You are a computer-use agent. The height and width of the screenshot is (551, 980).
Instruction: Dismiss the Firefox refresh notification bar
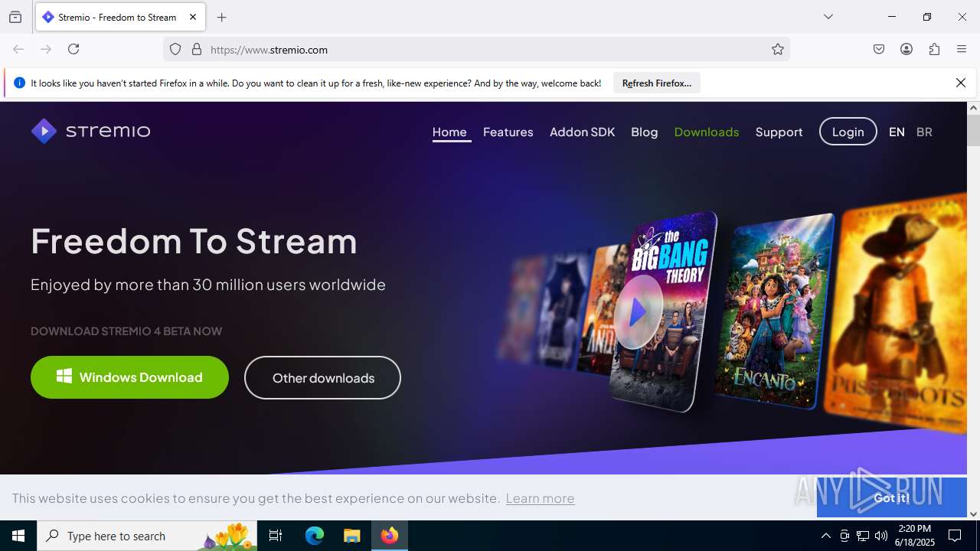click(x=961, y=83)
